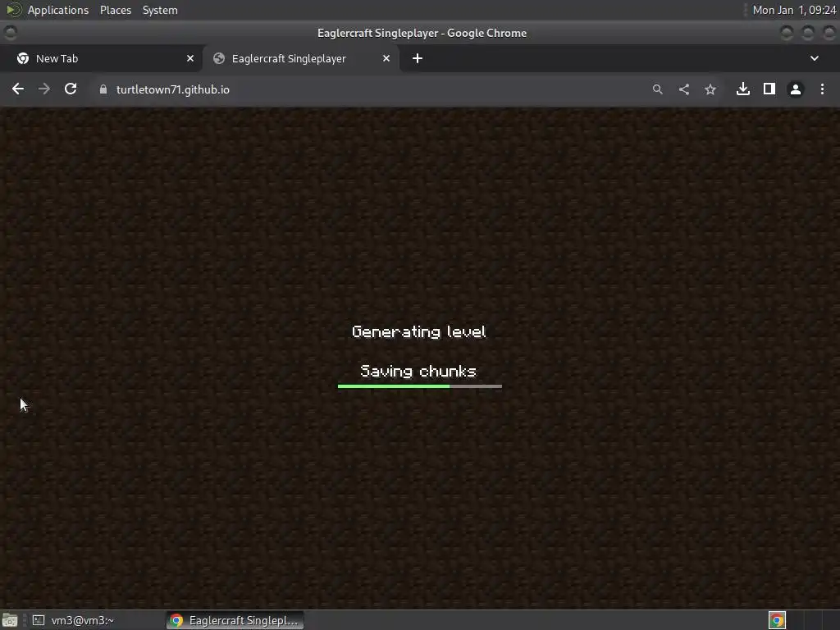Image resolution: width=840 pixels, height=630 pixels.
Task: Click the Applications menu logo icon
Action: click(x=13, y=10)
